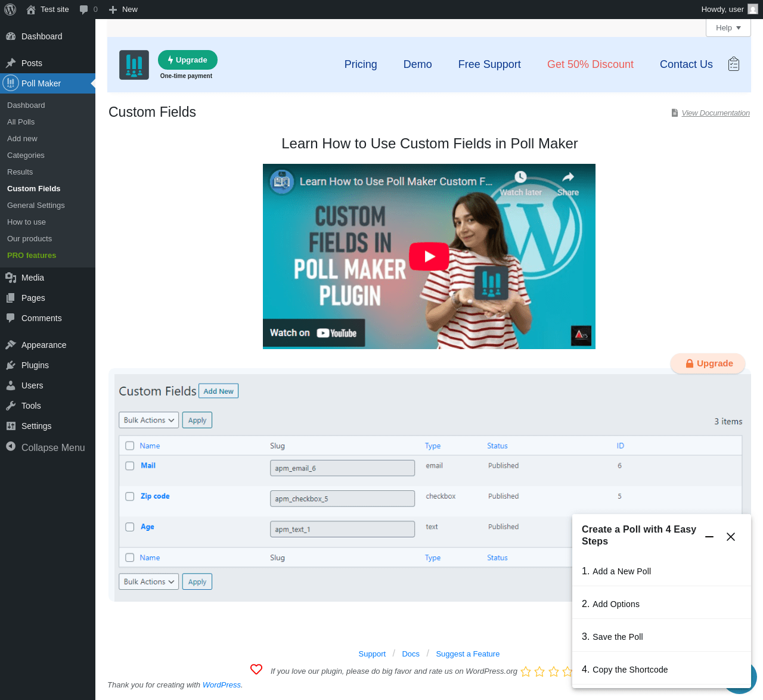Minimize the Create a Poll steps panel

tap(709, 537)
